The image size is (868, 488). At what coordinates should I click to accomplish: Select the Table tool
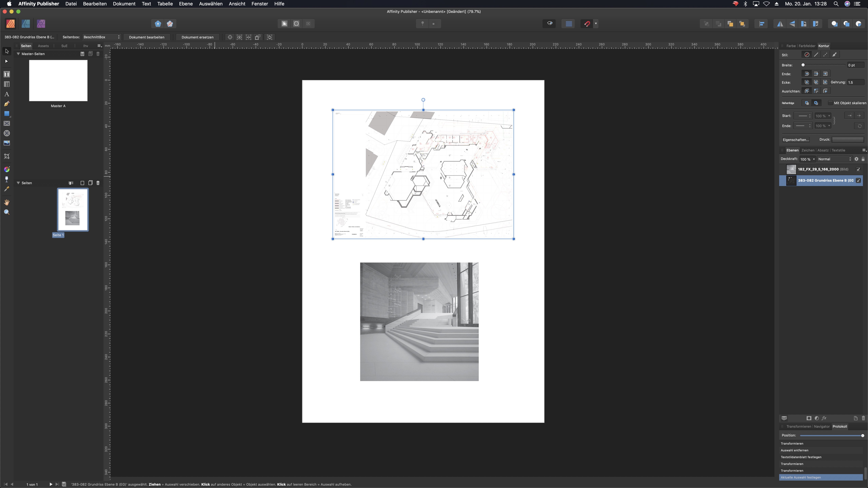(x=7, y=84)
